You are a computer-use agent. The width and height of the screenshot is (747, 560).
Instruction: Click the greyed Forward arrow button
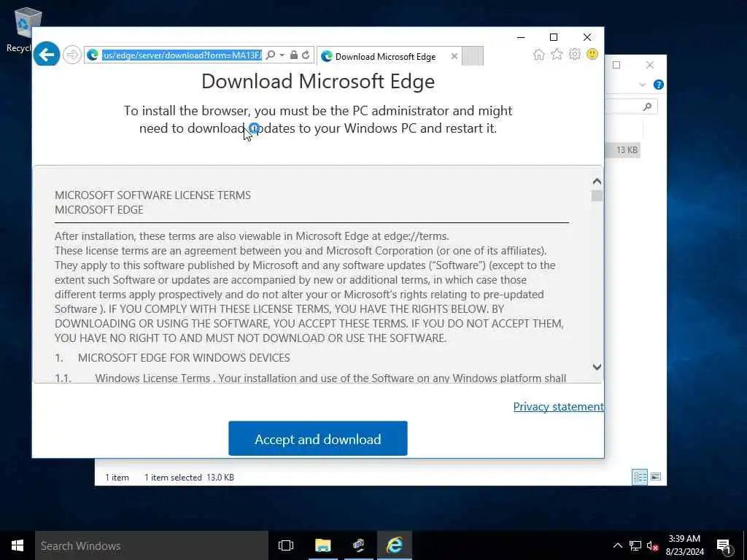coord(72,55)
